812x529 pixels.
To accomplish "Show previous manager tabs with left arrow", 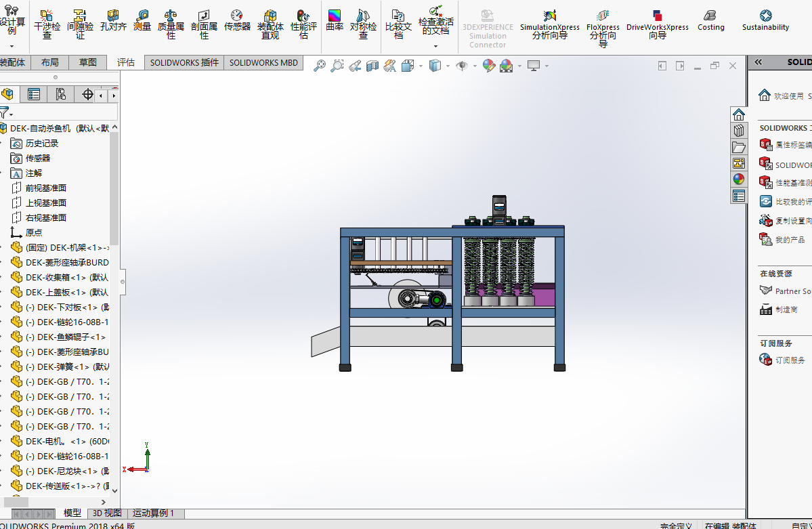I will coord(100,96).
